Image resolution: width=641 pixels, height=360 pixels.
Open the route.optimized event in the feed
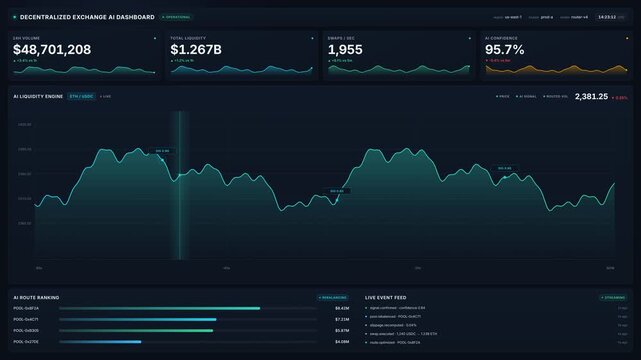click(496, 342)
